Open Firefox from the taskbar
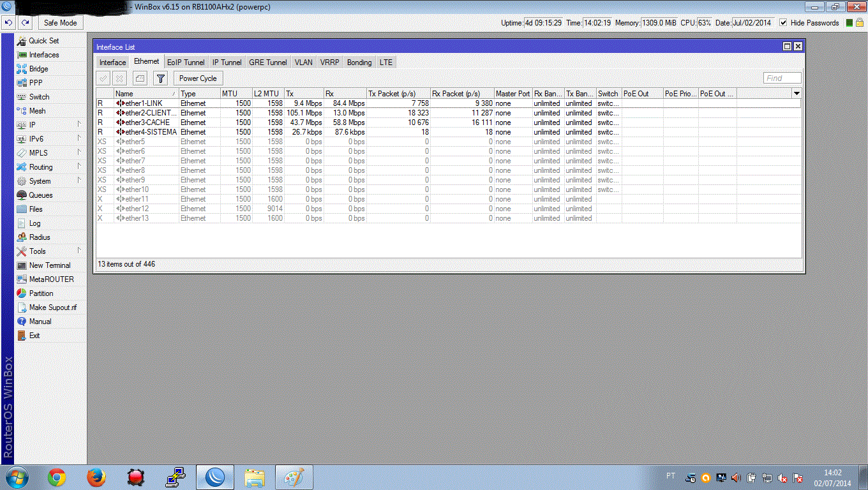868x490 pixels. pyautogui.click(x=96, y=477)
